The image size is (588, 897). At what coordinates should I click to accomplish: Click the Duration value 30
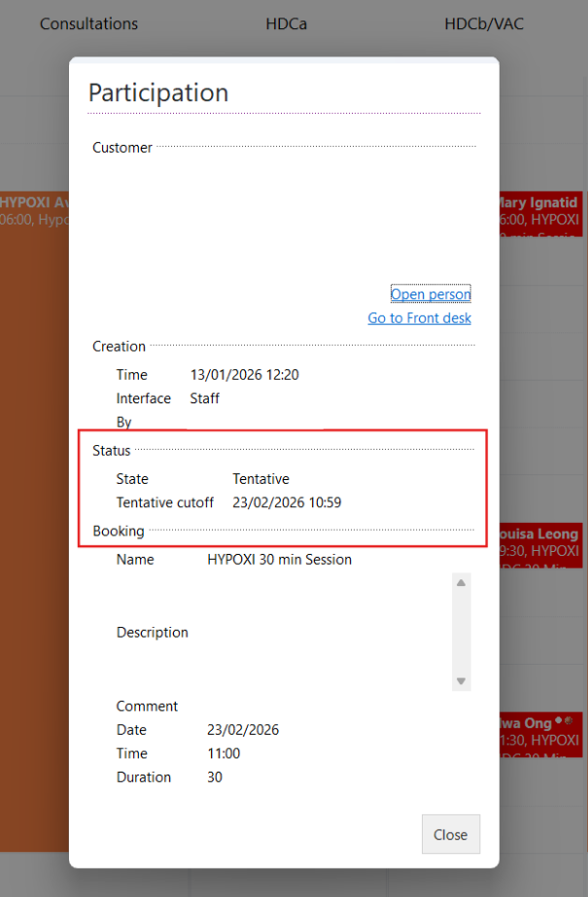216,776
